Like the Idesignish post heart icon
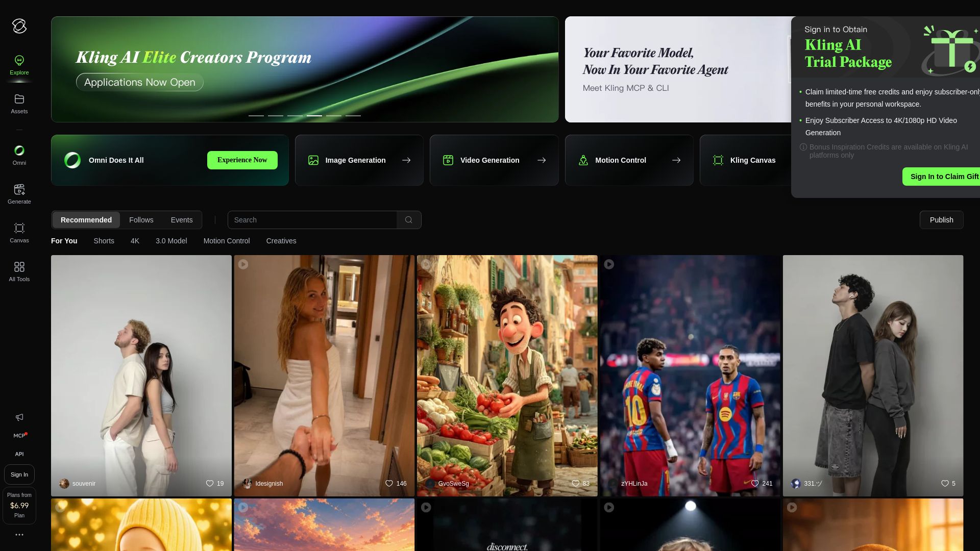The image size is (980, 551). click(389, 483)
